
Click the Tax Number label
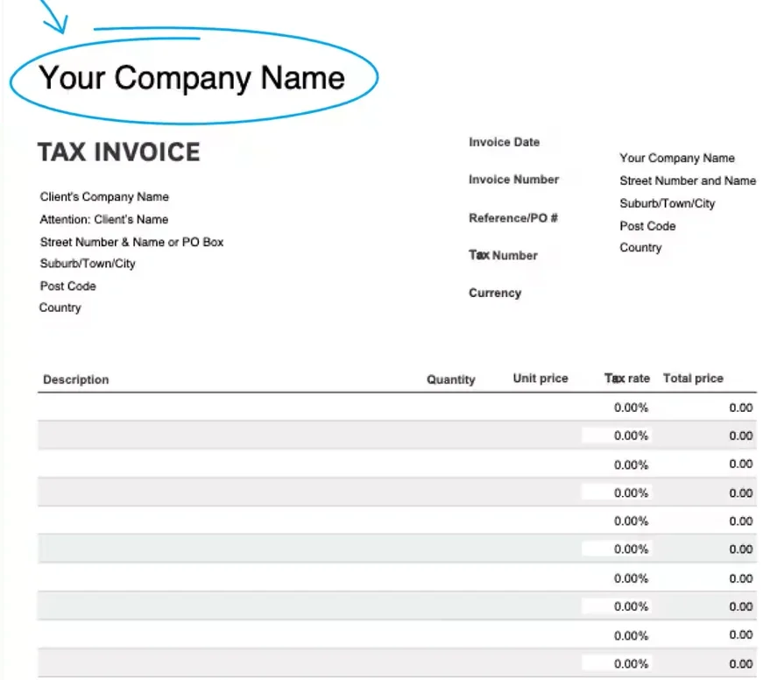[x=503, y=255]
